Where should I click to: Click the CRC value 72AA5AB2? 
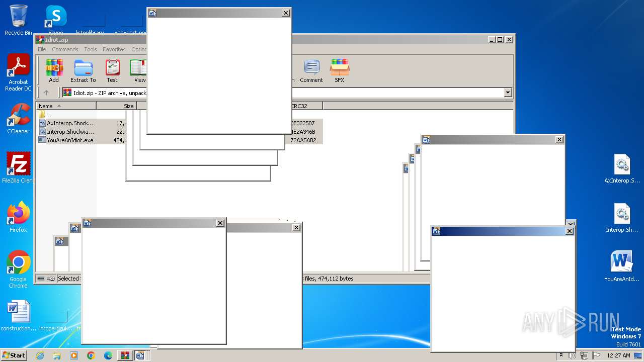click(303, 140)
